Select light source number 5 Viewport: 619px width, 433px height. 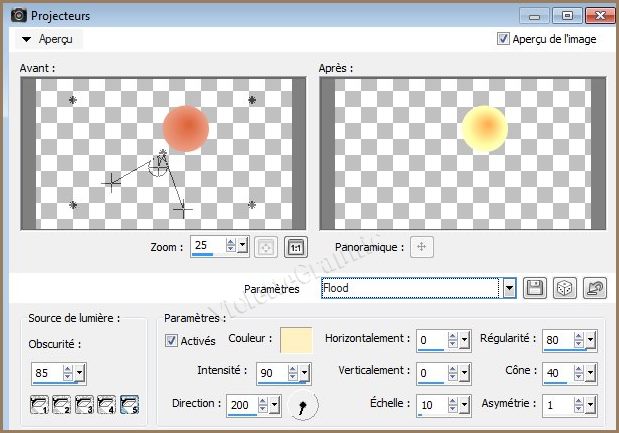pyautogui.click(x=128, y=406)
